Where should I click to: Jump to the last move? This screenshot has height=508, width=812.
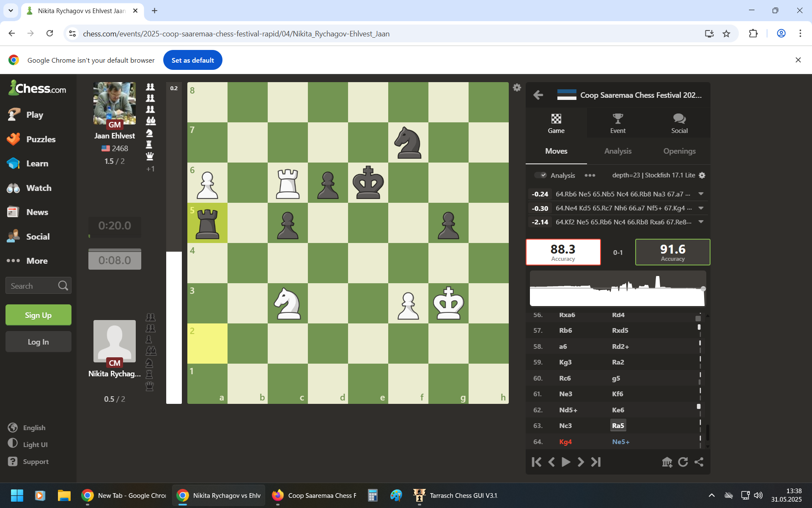[596, 462]
